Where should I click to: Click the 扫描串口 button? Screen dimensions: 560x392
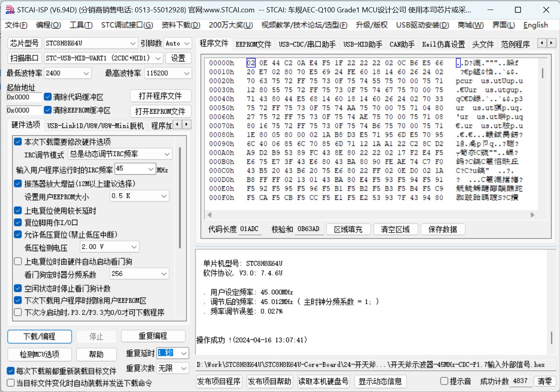coord(24,58)
